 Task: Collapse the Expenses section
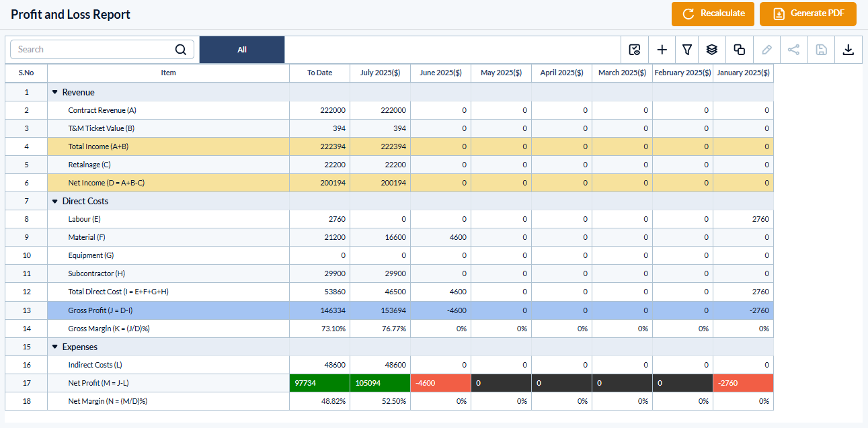pyautogui.click(x=55, y=347)
